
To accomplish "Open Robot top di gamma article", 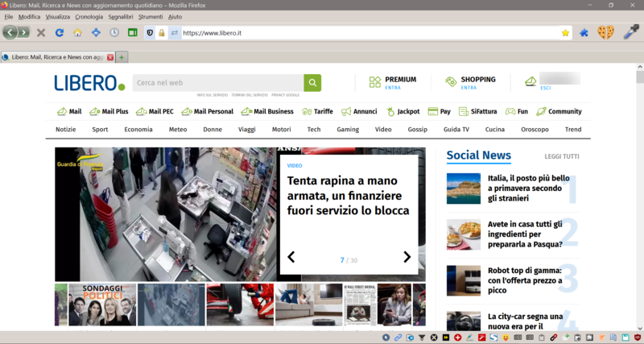I will pos(525,280).
